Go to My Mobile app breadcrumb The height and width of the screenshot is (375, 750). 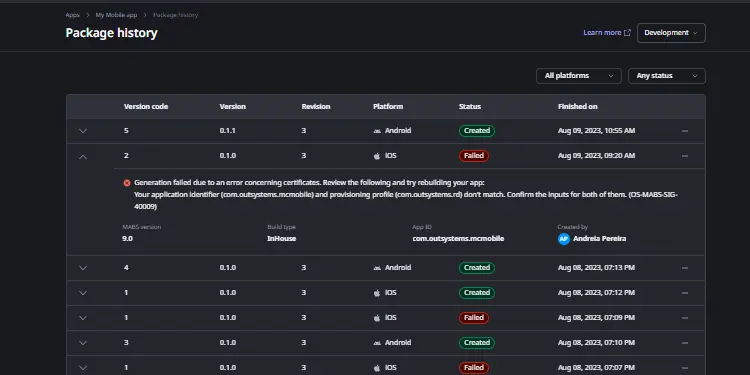tap(116, 15)
